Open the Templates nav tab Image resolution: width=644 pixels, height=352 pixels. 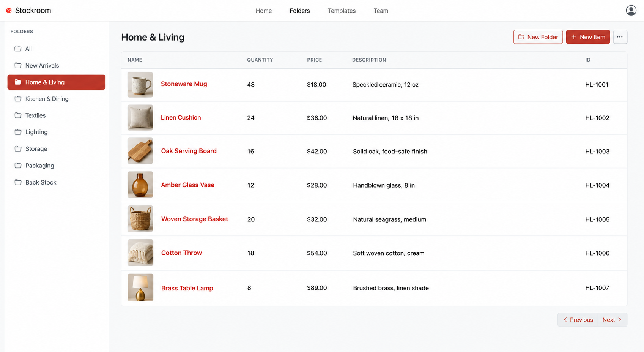point(342,11)
